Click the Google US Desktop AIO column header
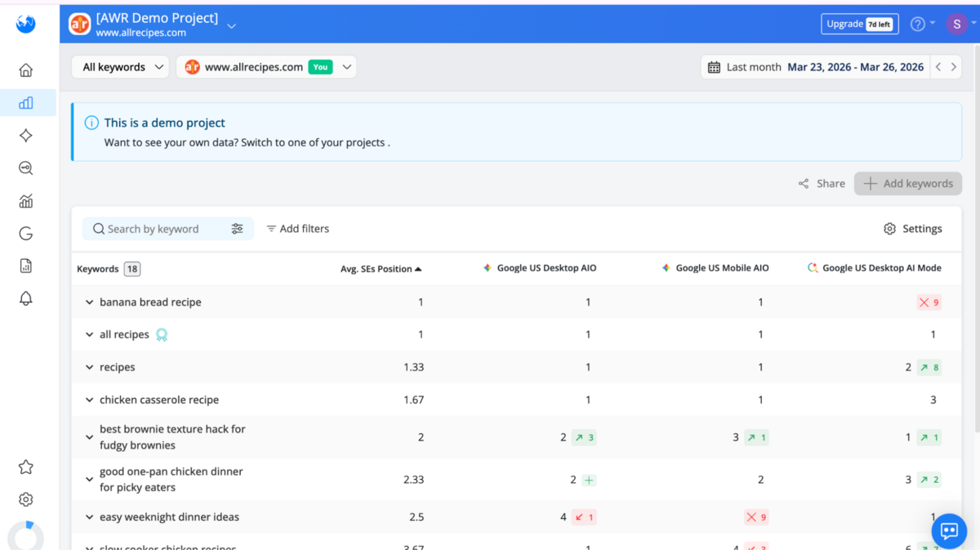 pos(540,268)
